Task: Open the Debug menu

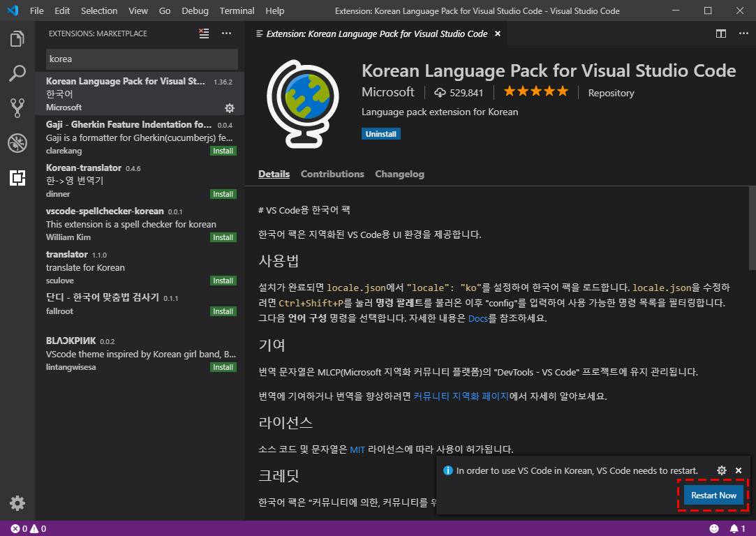Action: (195, 10)
